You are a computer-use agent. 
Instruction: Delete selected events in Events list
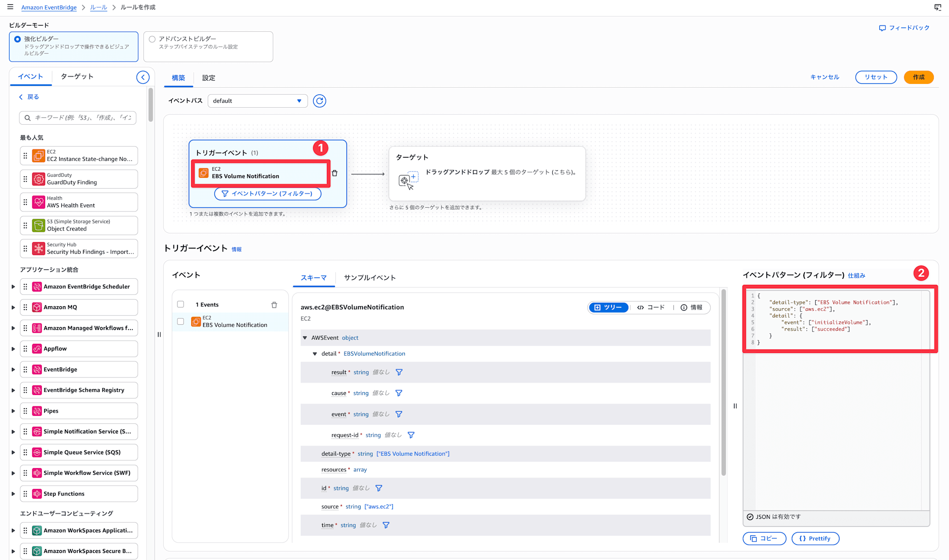point(274,305)
